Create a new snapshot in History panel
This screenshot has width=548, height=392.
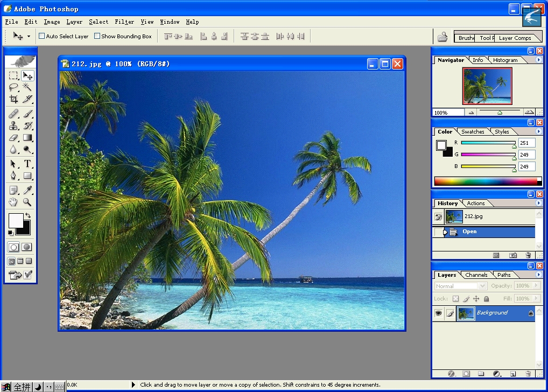[513, 255]
